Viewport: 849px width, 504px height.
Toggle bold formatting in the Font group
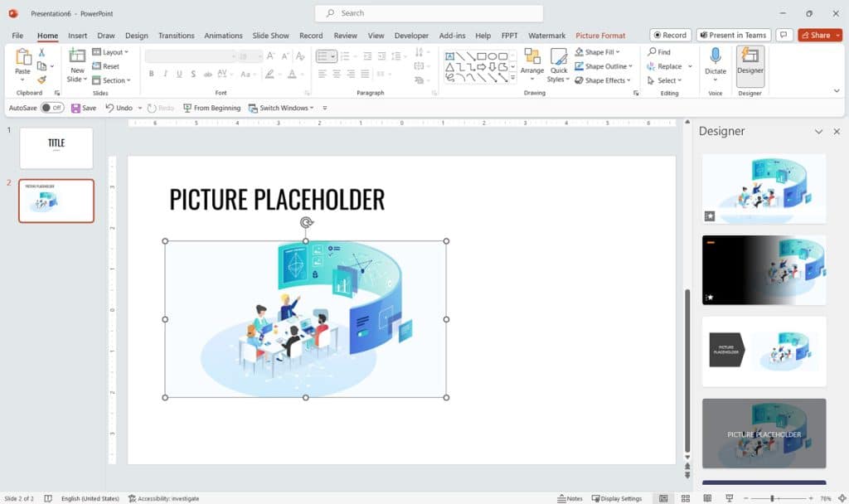point(151,74)
